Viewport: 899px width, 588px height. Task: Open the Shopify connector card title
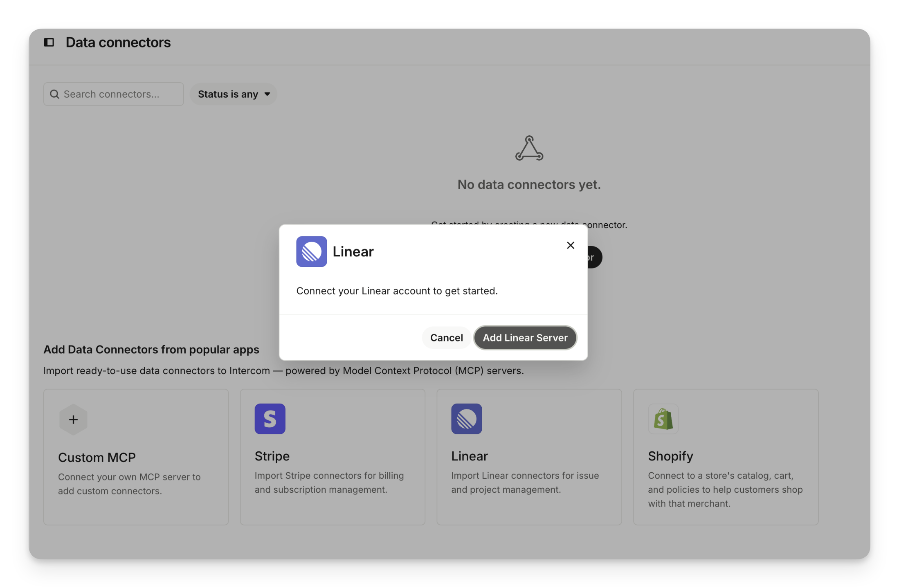(x=670, y=456)
